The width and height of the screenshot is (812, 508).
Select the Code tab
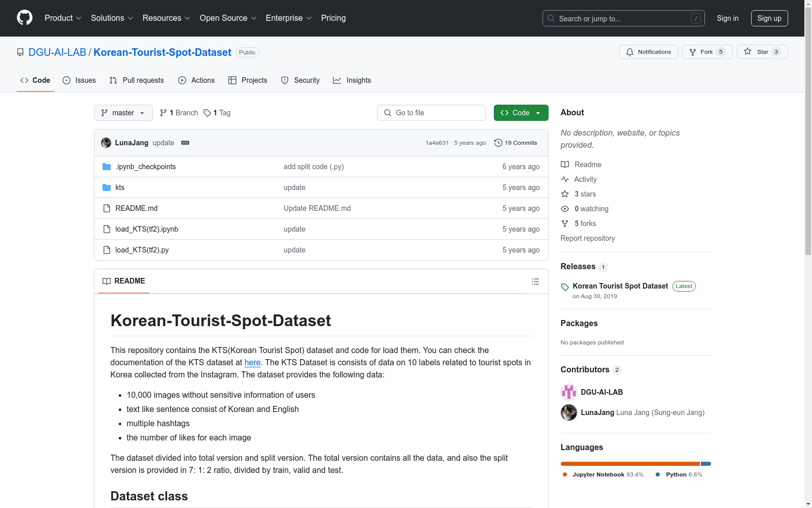pyautogui.click(x=36, y=80)
